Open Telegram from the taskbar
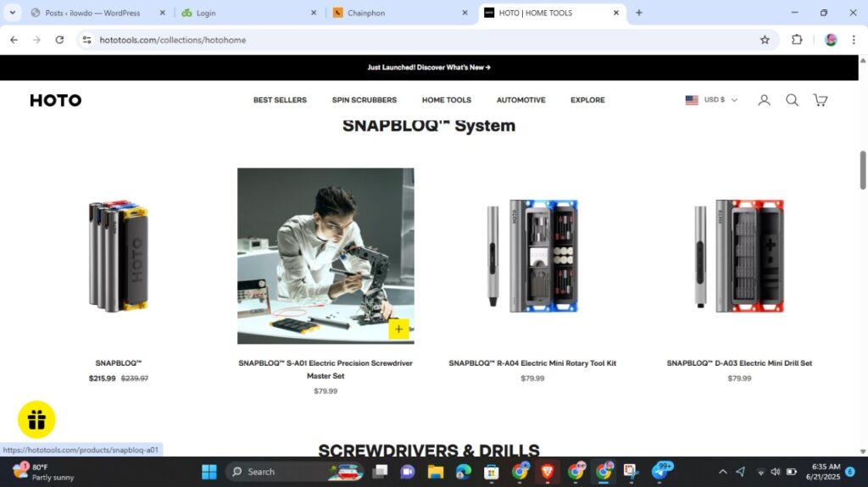 click(660, 471)
